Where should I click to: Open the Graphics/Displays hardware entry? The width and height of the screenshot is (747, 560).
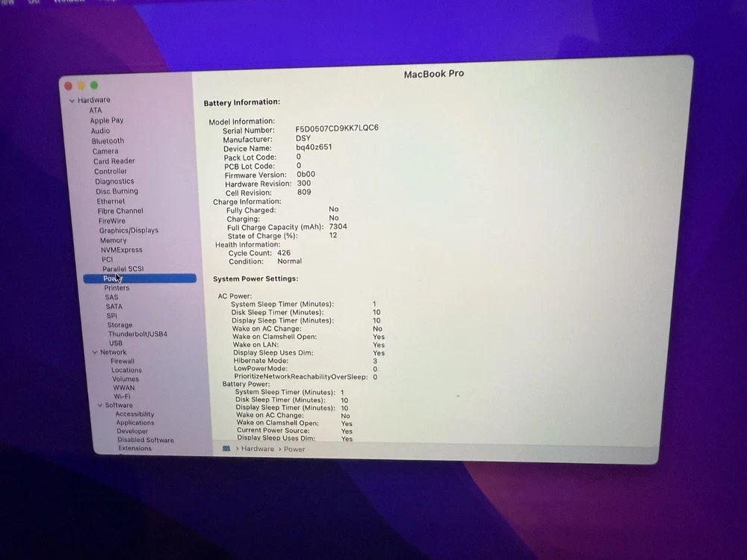tap(128, 231)
